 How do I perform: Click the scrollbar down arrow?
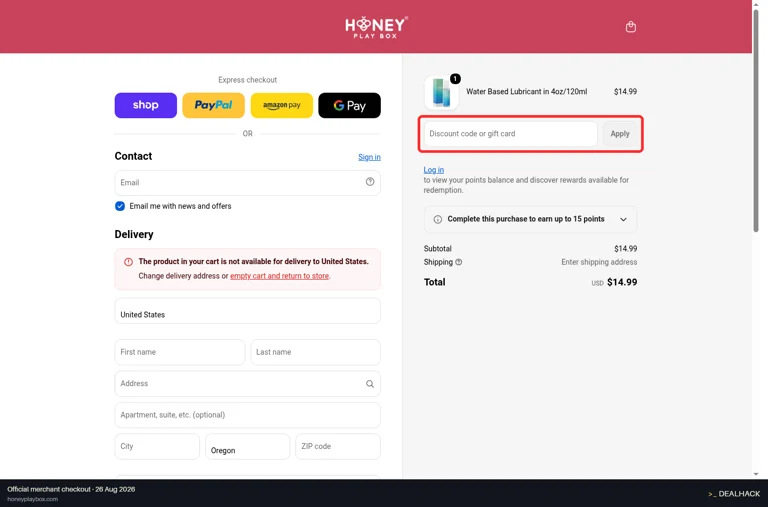click(756, 474)
